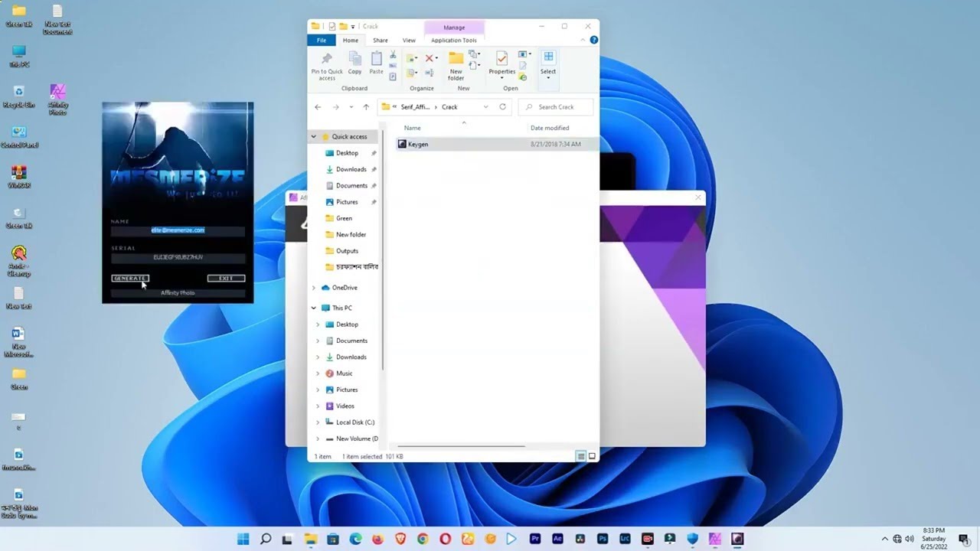Click the Rename icon in Organize group

point(430,73)
